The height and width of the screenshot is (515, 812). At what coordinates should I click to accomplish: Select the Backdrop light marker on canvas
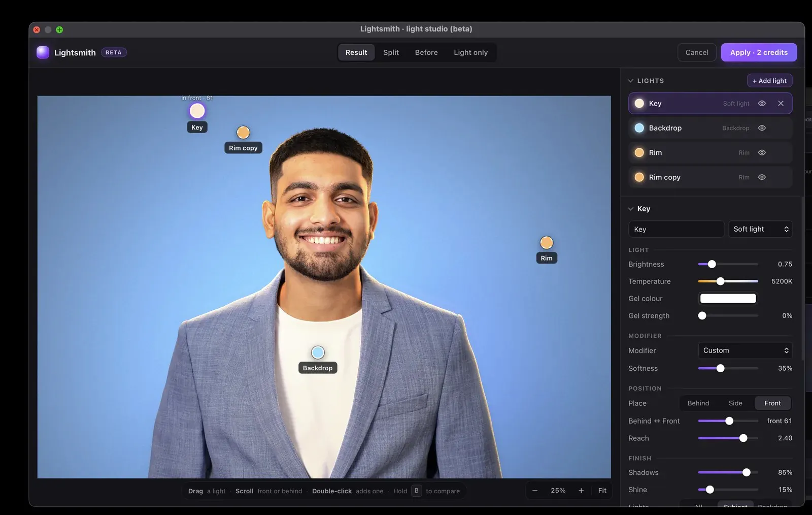click(x=318, y=352)
